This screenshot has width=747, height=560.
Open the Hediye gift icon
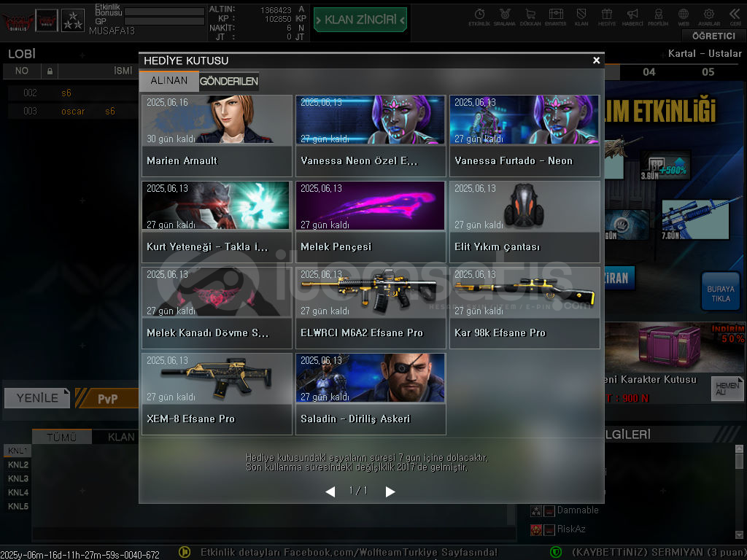click(606, 17)
